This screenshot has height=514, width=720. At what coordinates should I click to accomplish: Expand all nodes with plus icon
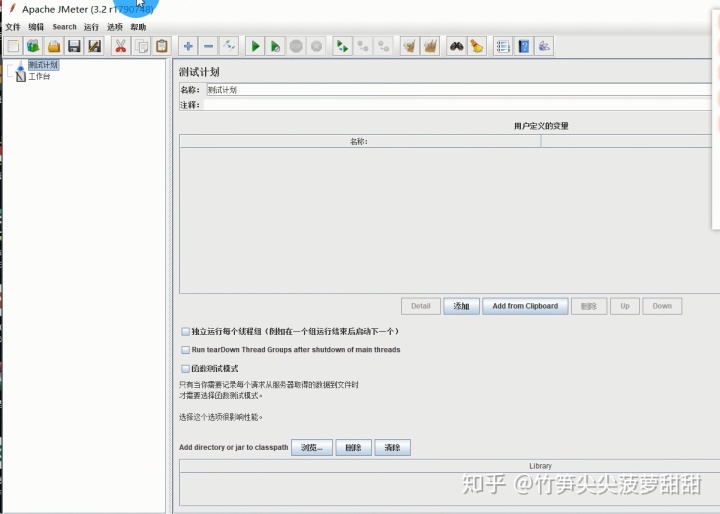[188, 46]
